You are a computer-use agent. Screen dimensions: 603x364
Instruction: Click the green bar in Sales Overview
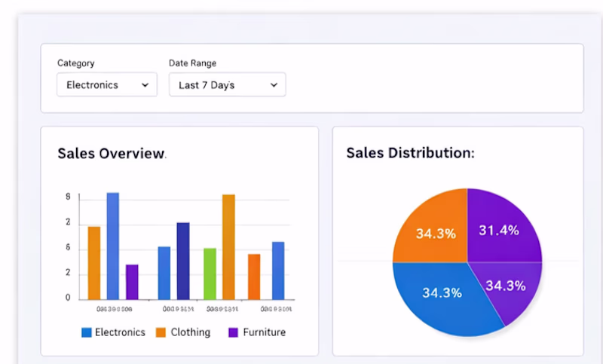point(210,273)
